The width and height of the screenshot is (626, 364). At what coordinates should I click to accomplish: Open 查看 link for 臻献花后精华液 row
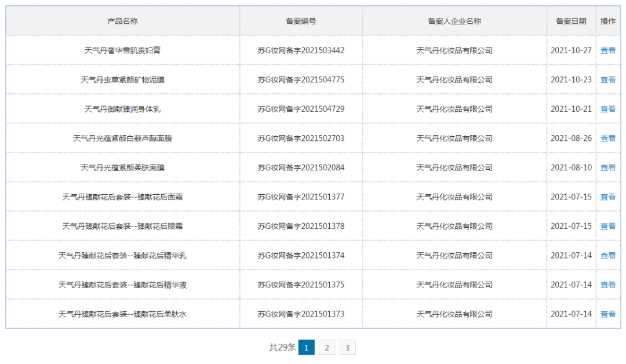607,285
